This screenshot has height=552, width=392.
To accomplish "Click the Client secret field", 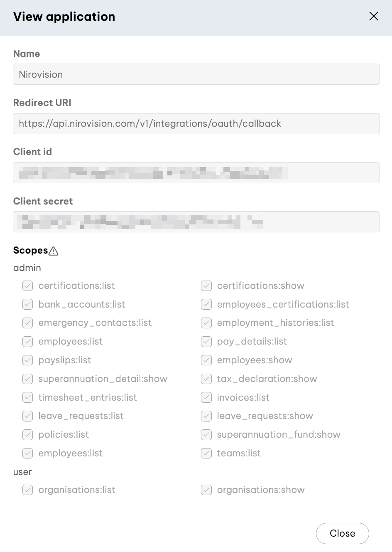I will (196, 222).
